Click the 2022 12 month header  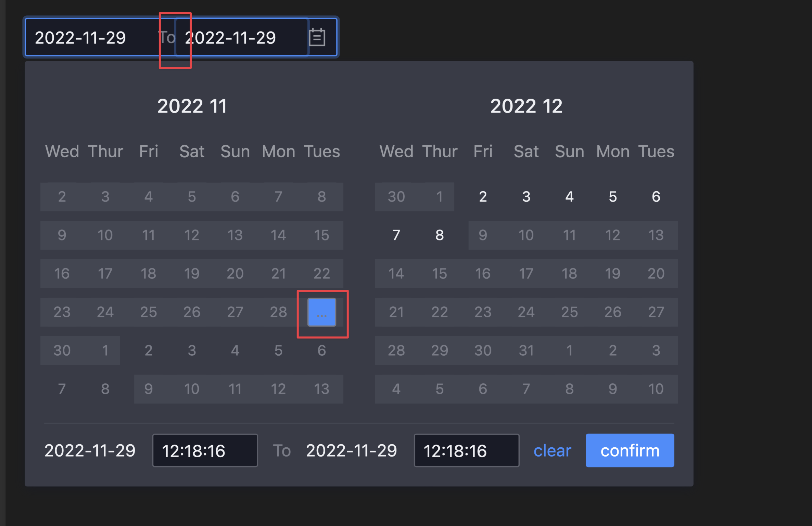[x=526, y=106]
